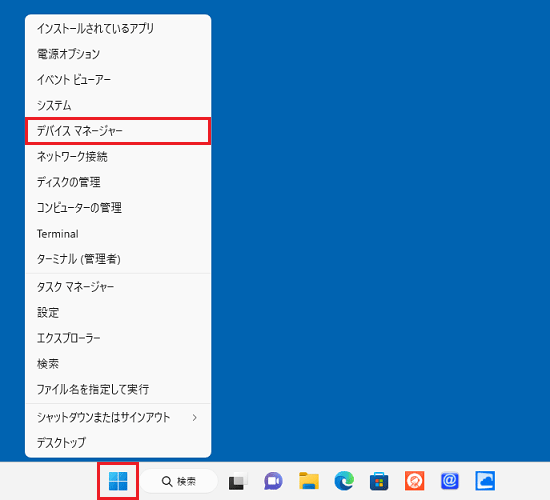Viewport: 550px width, 500px height.
Task: Launch Terminal from the menu
Action: [x=118, y=234]
